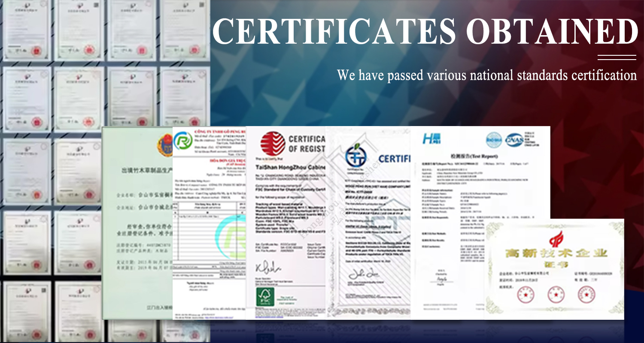Click the green R logo on the Vietnamese invoice
This screenshot has height=343, width=644.
(183, 141)
